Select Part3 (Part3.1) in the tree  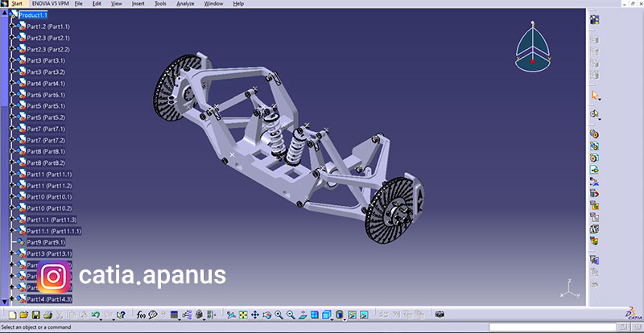tap(46, 61)
